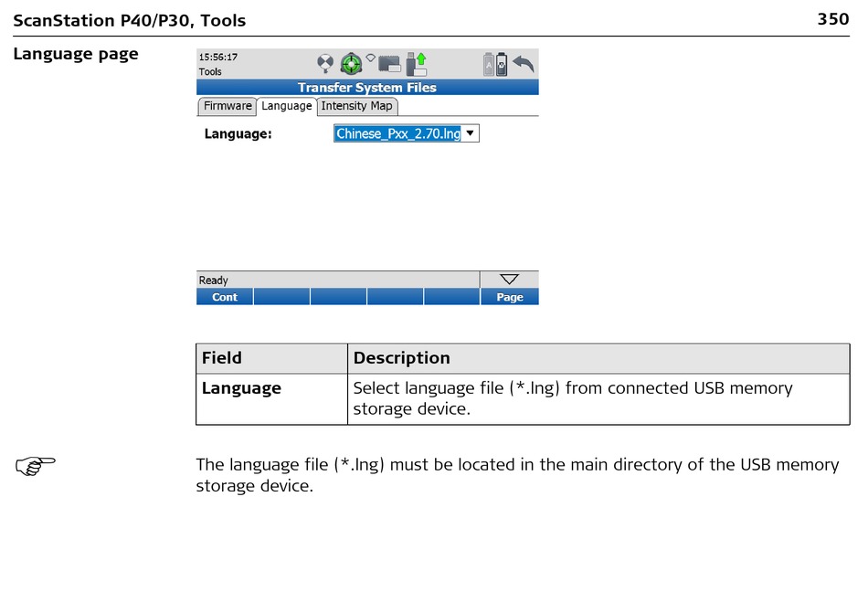The height and width of the screenshot is (592, 868).
Task: Click the 'Language page' section heading
Action: (x=76, y=54)
